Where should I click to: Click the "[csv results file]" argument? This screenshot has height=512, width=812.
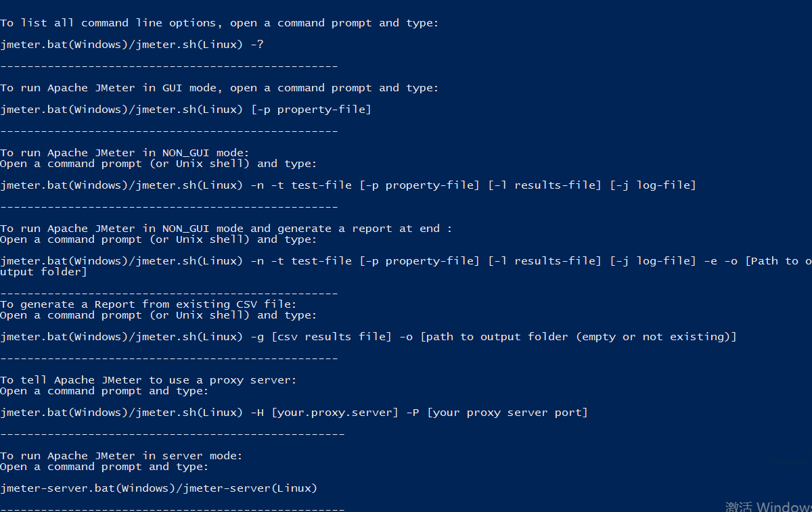tap(331, 337)
